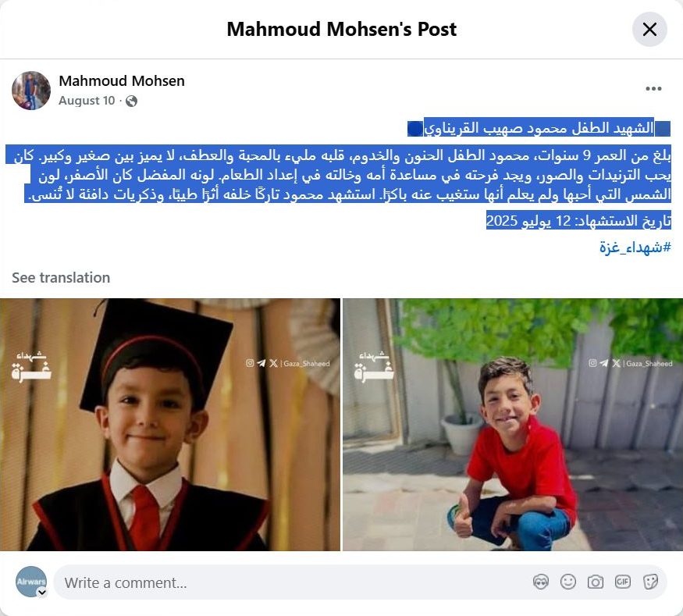Open the three-dot post options menu

click(x=653, y=89)
